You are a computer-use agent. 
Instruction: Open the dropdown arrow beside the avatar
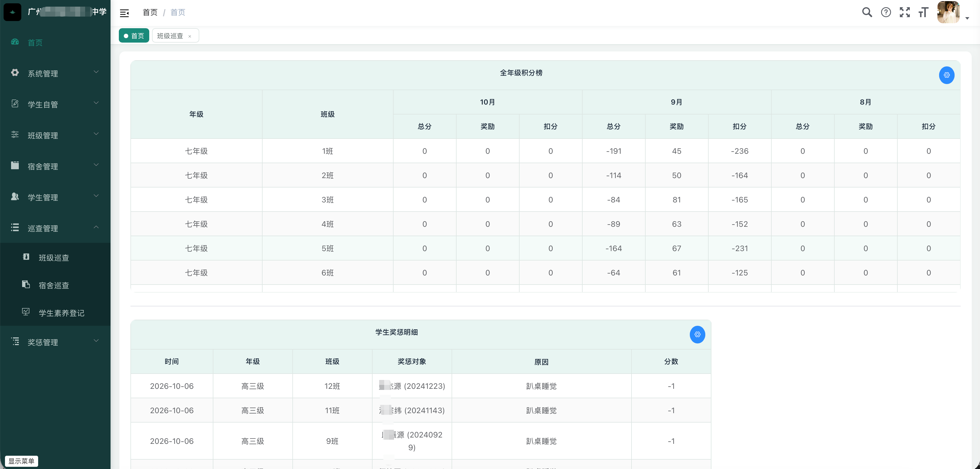[x=967, y=18]
